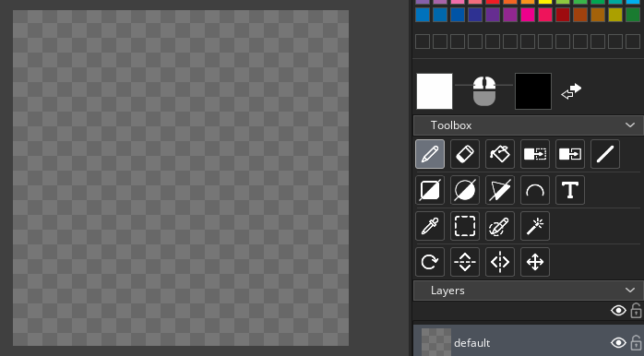Open the white primary color swatch
Viewport: 644px width, 356px height.
[x=435, y=91]
